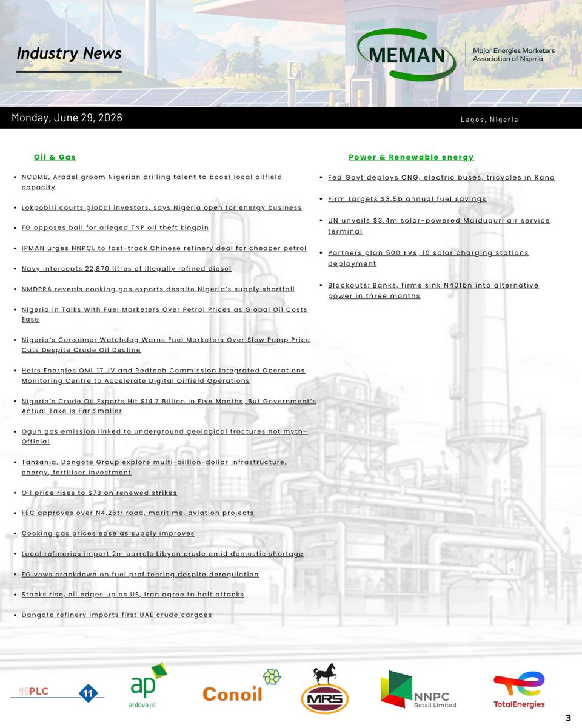
Task: Open Cooking gas prices ease article
Action: 108,533
